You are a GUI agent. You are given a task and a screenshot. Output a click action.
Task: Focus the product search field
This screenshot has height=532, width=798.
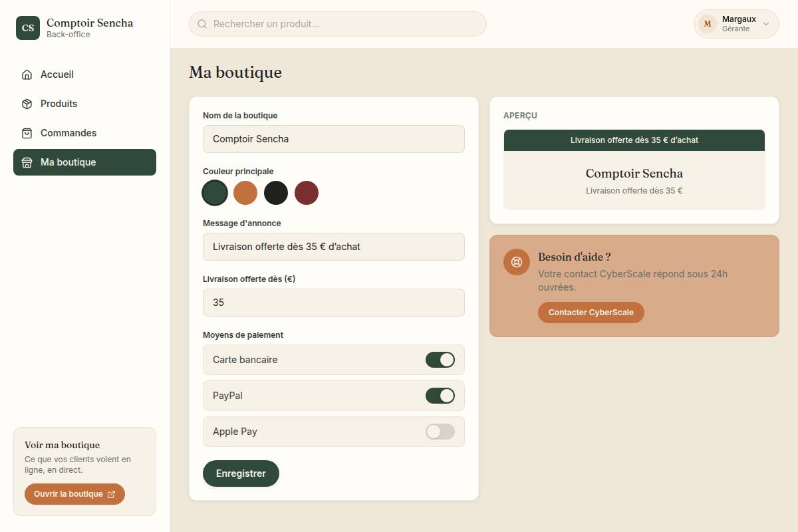pos(338,24)
